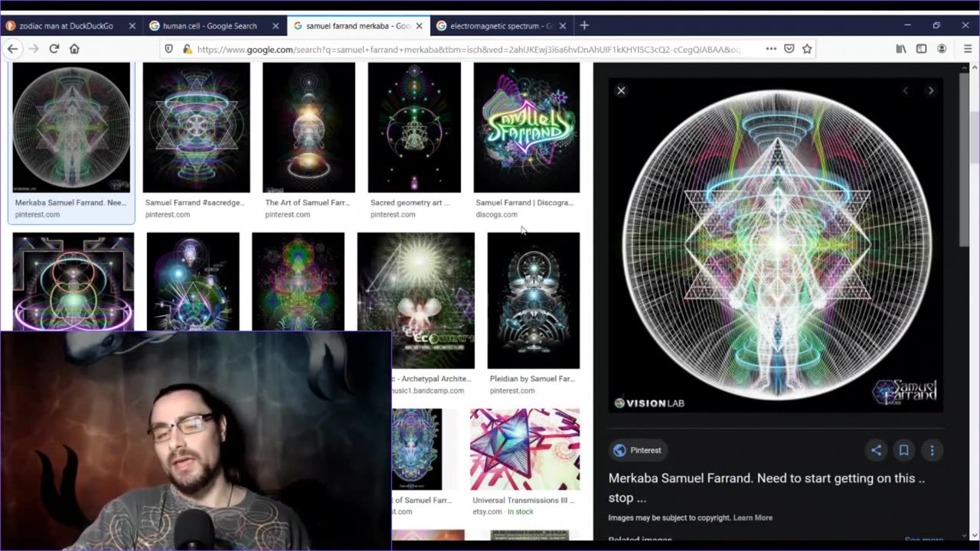
Task: Reload the page with the refresh icon
Action: tap(54, 48)
